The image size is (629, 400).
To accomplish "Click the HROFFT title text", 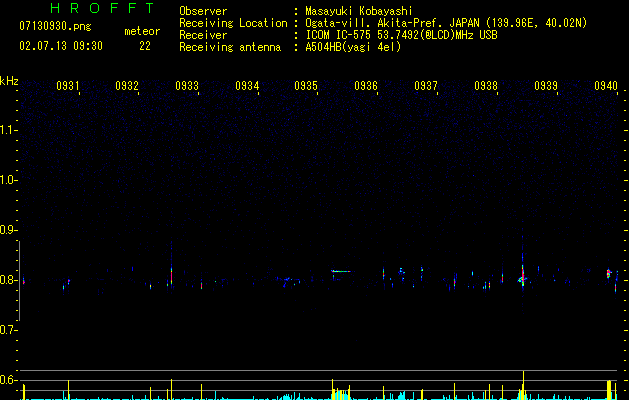I will pyautogui.click(x=102, y=8).
